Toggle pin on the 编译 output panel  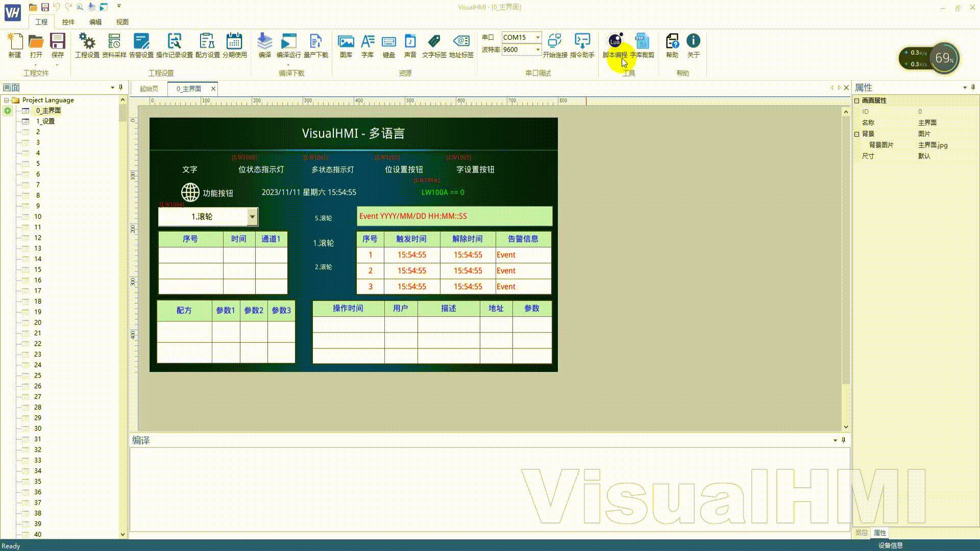843,440
